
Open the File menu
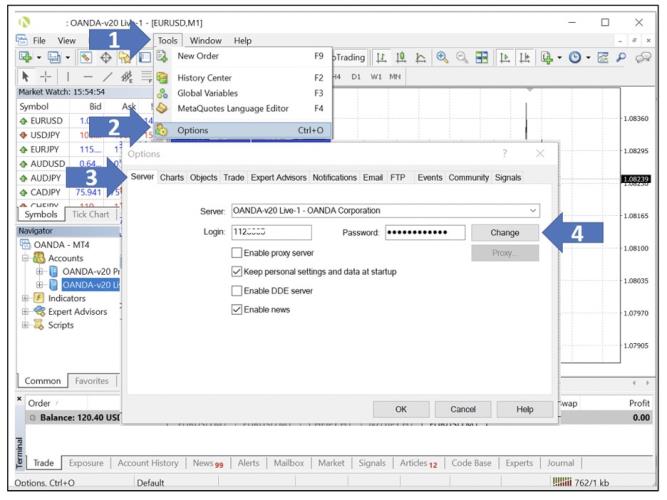pyautogui.click(x=39, y=40)
